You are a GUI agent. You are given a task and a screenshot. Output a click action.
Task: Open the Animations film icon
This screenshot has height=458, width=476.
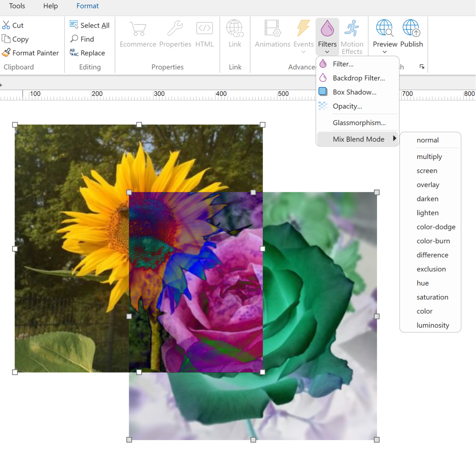[x=272, y=29]
